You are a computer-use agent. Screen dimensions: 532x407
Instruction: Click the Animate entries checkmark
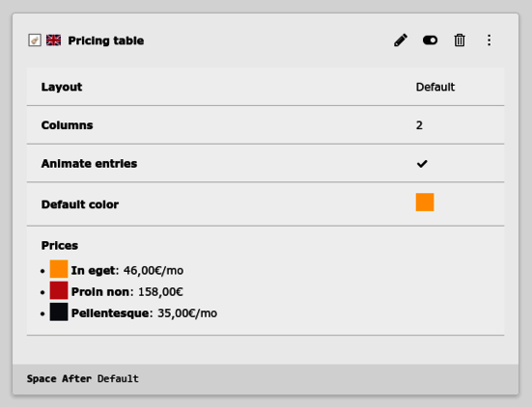(x=422, y=164)
